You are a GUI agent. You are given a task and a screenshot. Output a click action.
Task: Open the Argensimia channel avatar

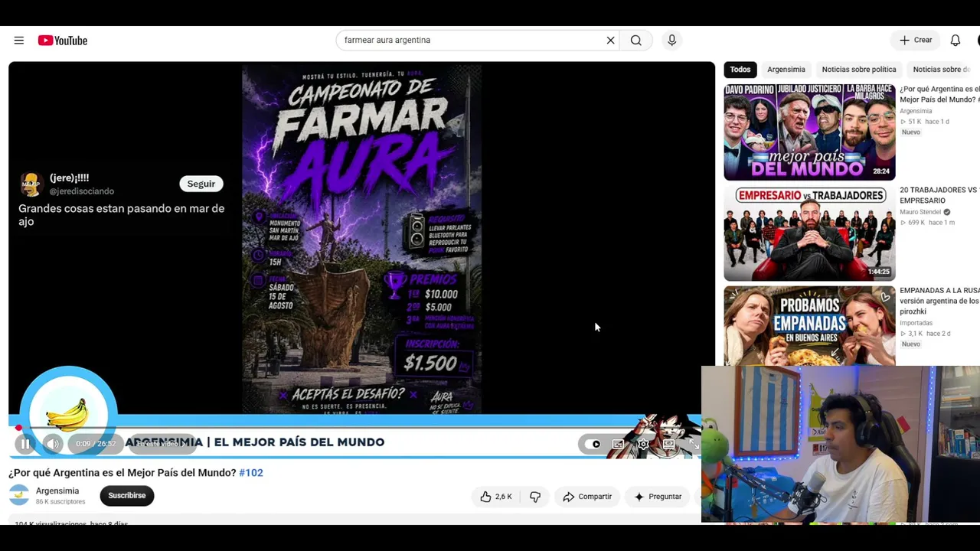(x=19, y=495)
